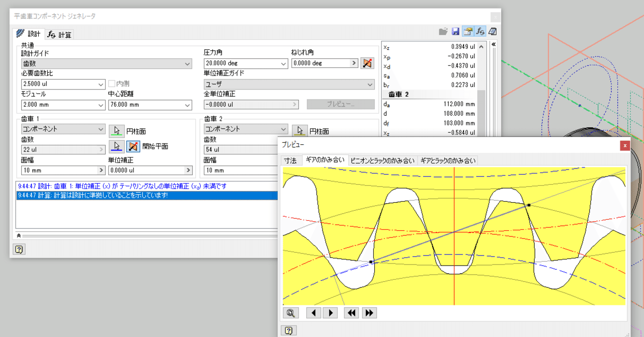Rewind the gear mesh animation

point(352,313)
